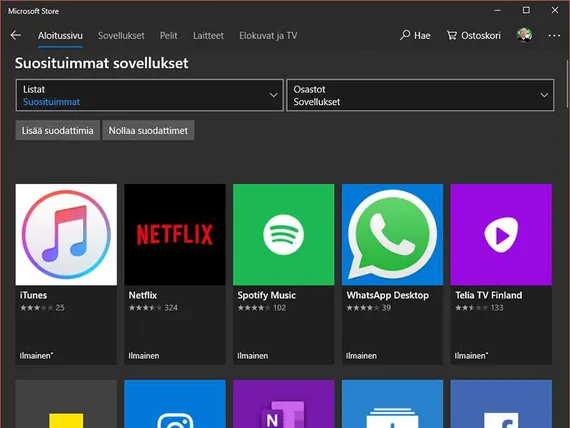This screenshot has width=570, height=428.
Task: Click Ilmainen price under Telia TV
Action: point(471,356)
